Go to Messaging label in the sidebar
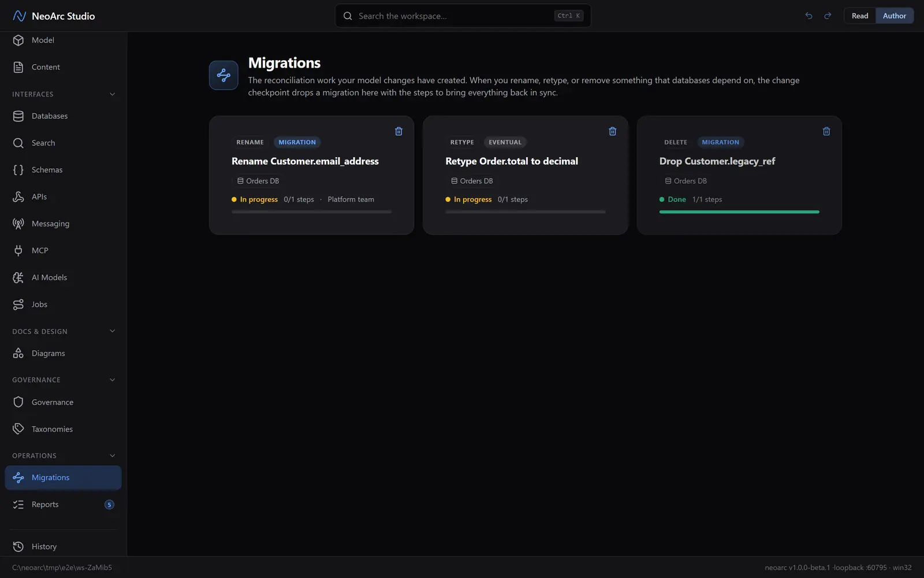The image size is (924, 578). [50, 224]
